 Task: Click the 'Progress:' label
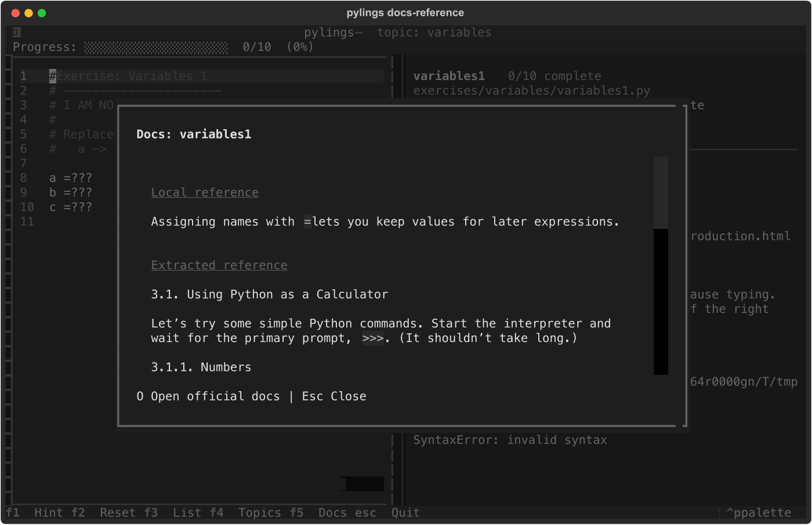[x=45, y=48]
